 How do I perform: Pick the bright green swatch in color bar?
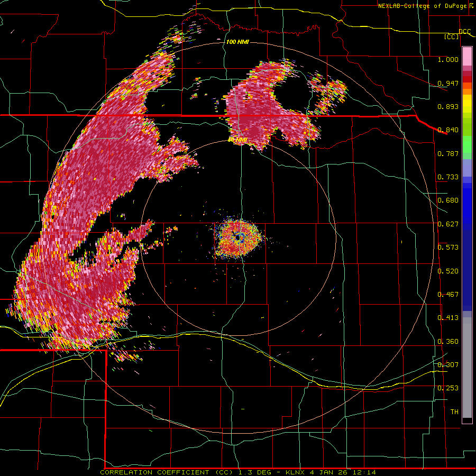pyautogui.click(x=467, y=144)
